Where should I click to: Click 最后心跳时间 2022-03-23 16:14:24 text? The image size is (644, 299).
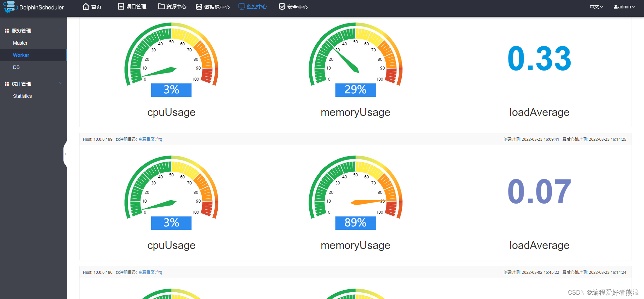click(x=594, y=272)
